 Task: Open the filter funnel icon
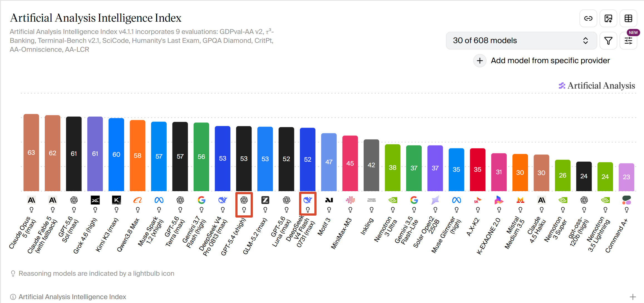tap(608, 41)
